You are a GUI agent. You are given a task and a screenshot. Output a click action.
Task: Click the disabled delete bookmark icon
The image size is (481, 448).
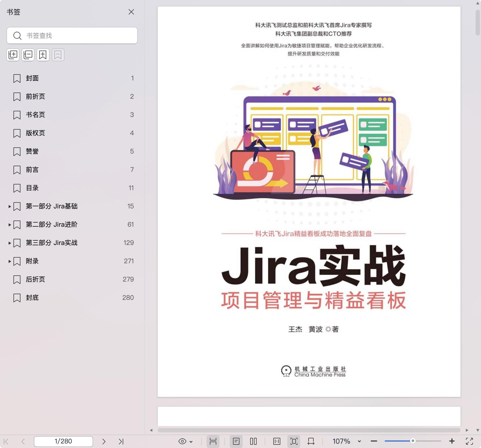pos(58,55)
